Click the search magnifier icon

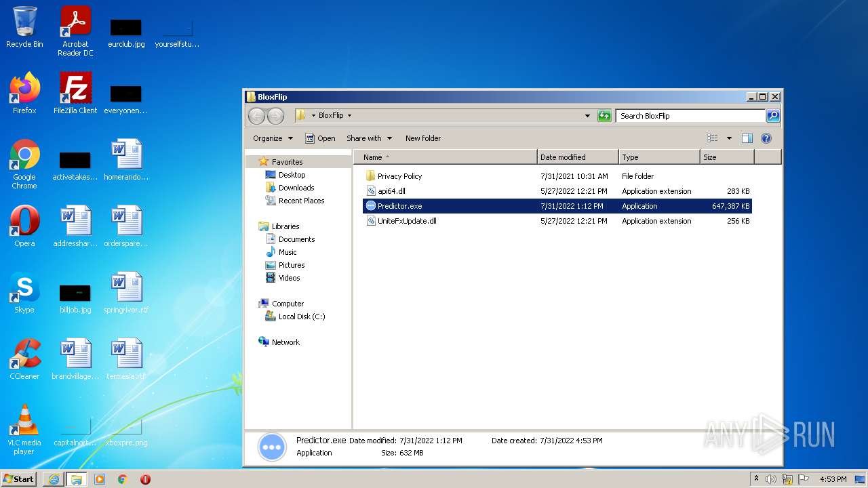click(x=773, y=116)
